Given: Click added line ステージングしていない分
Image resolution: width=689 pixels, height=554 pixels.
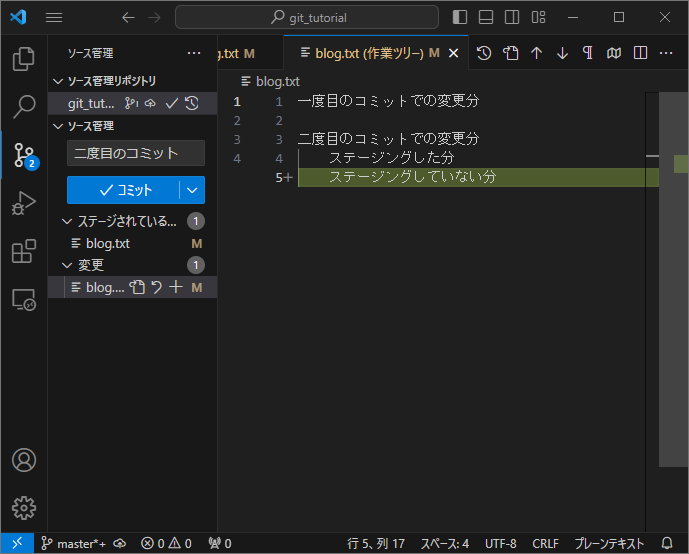Looking at the screenshot, I should pos(413,177).
